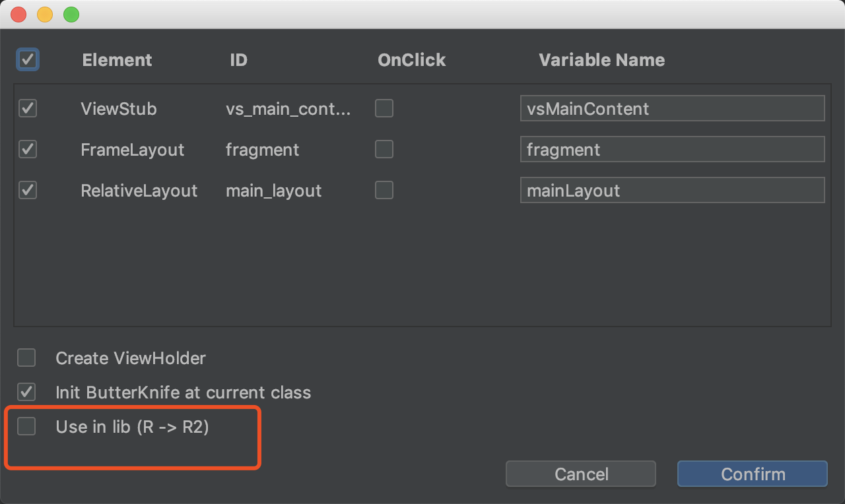The height and width of the screenshot is (504, 845).
Task: Enable OnClick for main_layout
Action: coord(384,190)
